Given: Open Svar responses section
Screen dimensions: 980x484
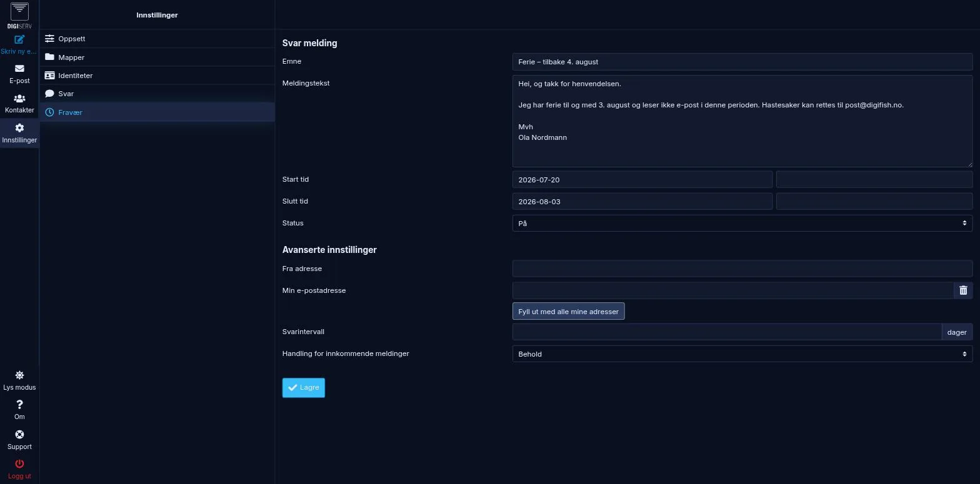Looking at the screenshot, I should pos(157,94).
